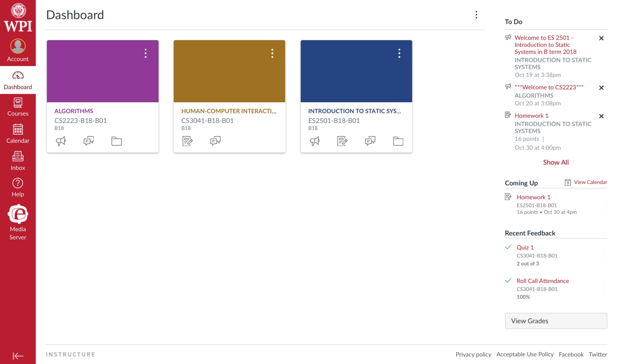Open Acceptable Use Policy footer link
The height and width of the screenshot is (364, 622).
525,354
